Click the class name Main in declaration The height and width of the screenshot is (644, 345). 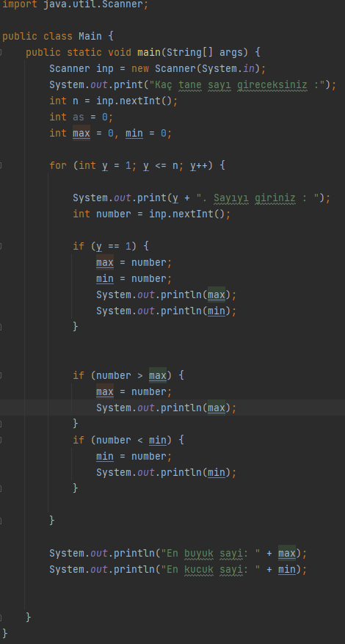click(90, 36)
